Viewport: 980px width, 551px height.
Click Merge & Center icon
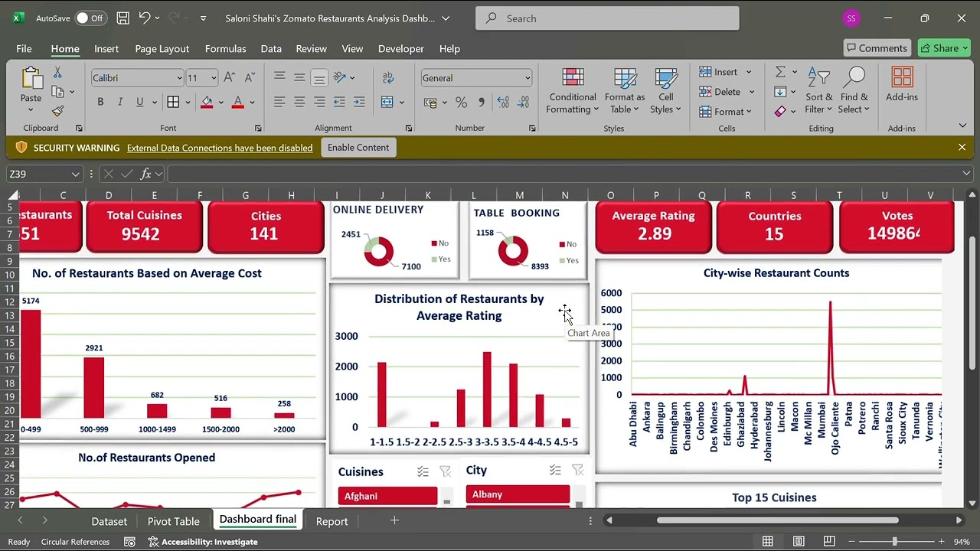tap(387, 102)
